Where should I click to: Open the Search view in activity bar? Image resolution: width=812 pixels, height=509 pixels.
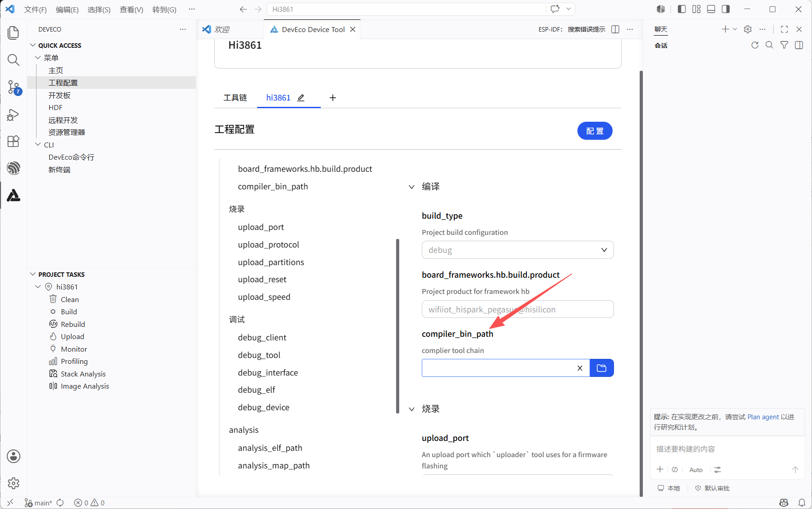tap(14, 60)
